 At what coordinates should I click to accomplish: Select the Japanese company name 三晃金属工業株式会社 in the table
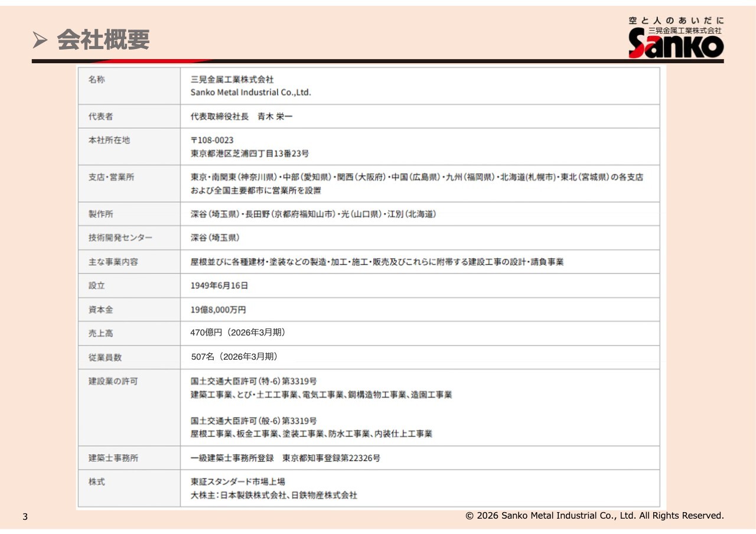[x=232, y=79]
